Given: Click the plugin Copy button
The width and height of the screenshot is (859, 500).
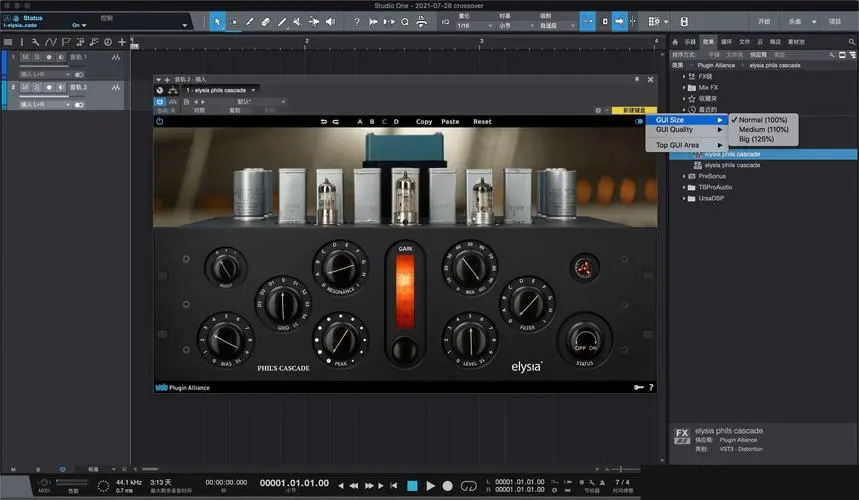Looking at the screenshot, I should [x=424, y=122].
